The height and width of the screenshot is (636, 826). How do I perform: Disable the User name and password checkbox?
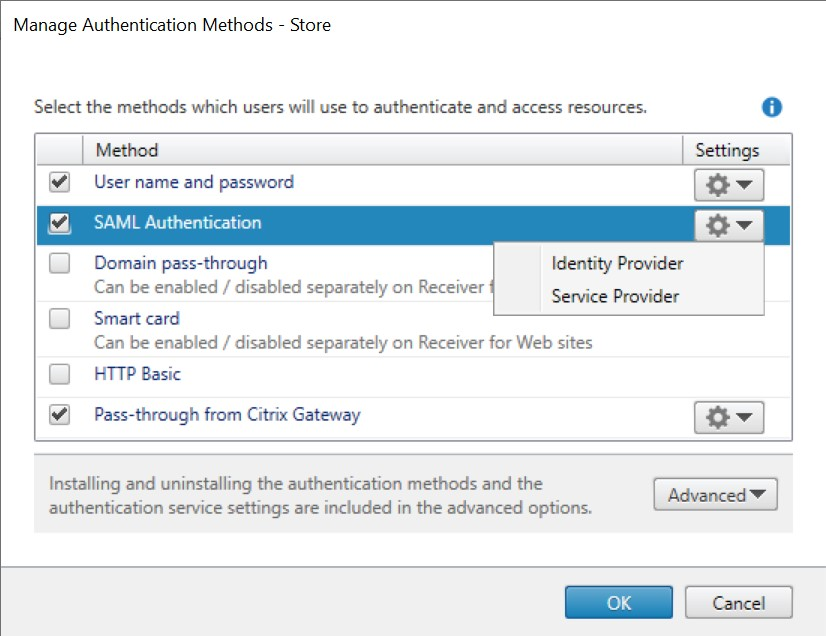click(58, 182)
